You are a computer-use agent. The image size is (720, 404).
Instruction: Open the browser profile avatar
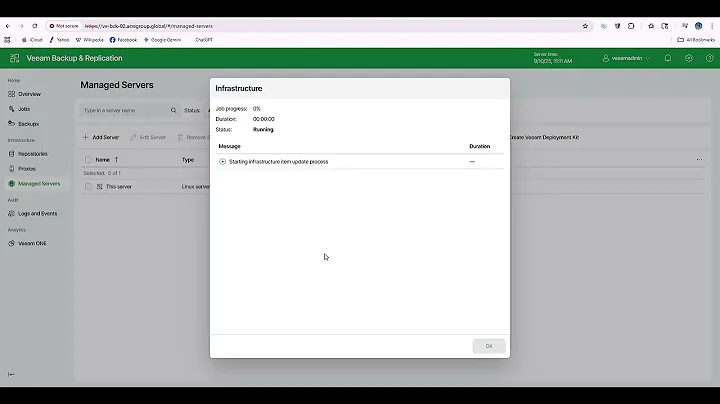point(698,26)
